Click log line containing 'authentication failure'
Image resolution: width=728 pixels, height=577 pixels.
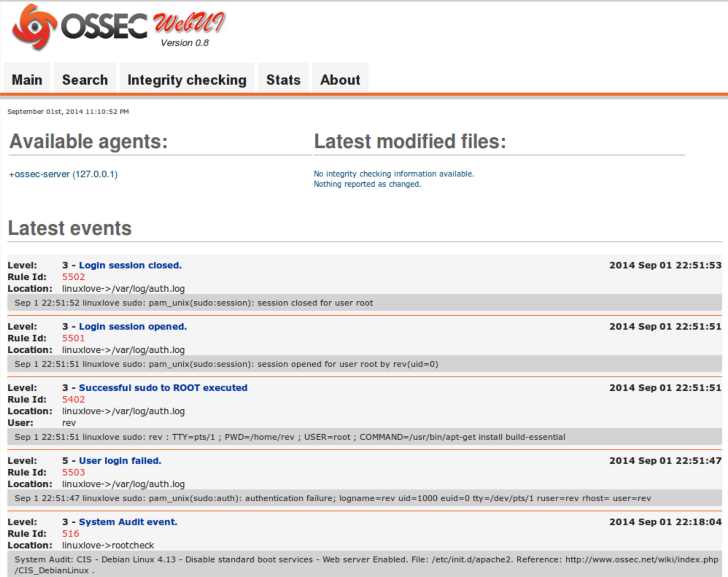365,498
